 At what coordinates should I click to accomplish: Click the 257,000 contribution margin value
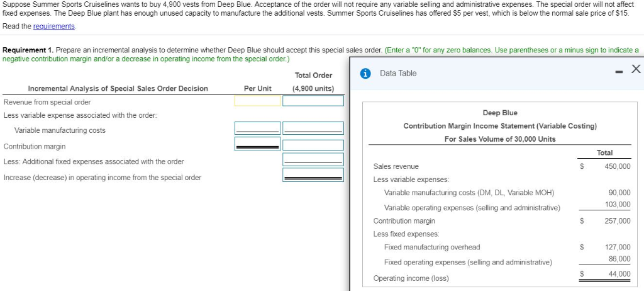coord(618,221)
